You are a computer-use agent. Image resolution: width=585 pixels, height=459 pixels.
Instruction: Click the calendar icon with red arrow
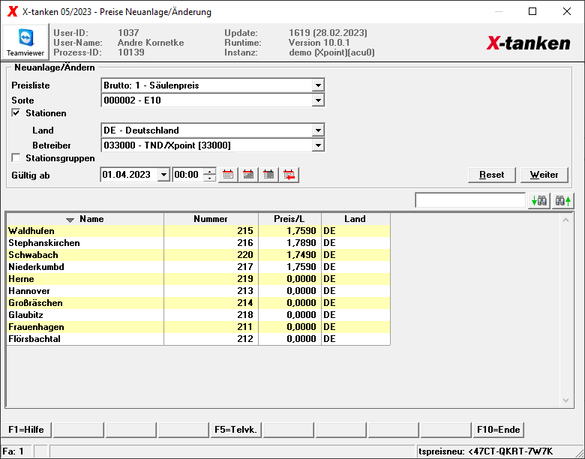click(x=289, y=175)
